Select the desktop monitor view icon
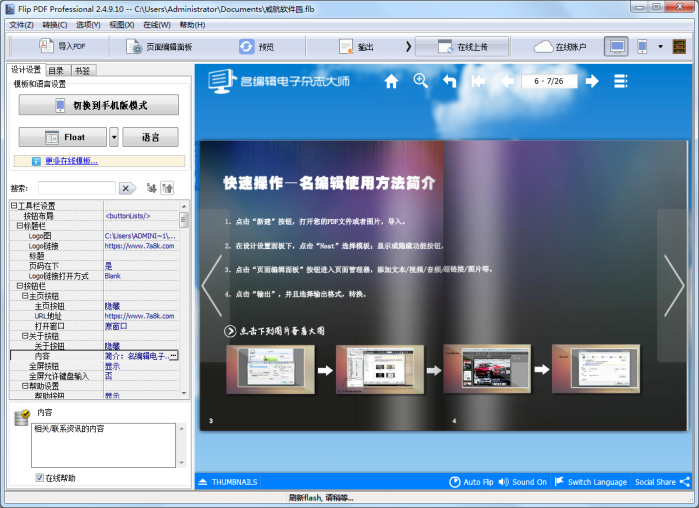Viewport: 699px width, 508px height. (617, 46)
